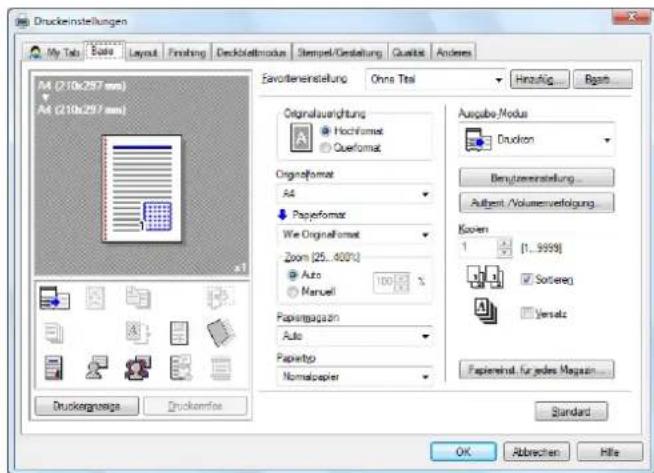The width and height of the screenshot is (654, 473).
Task: Click the Druckeranzeige button
Action: pyautogui.click(x=87, y=406)
